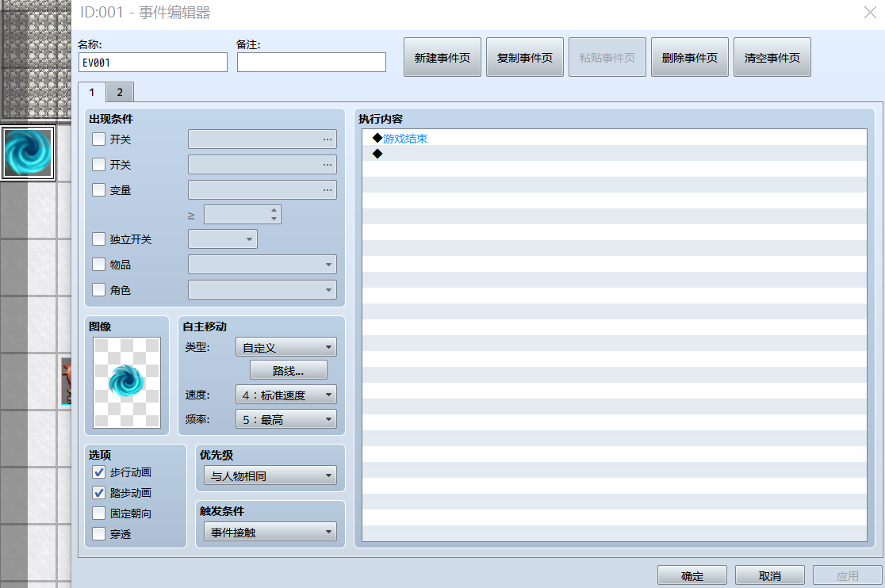This screenshot has height=588, width=885.
Task: Enable the 变量 condition checkbox
Action: point(99,190)
